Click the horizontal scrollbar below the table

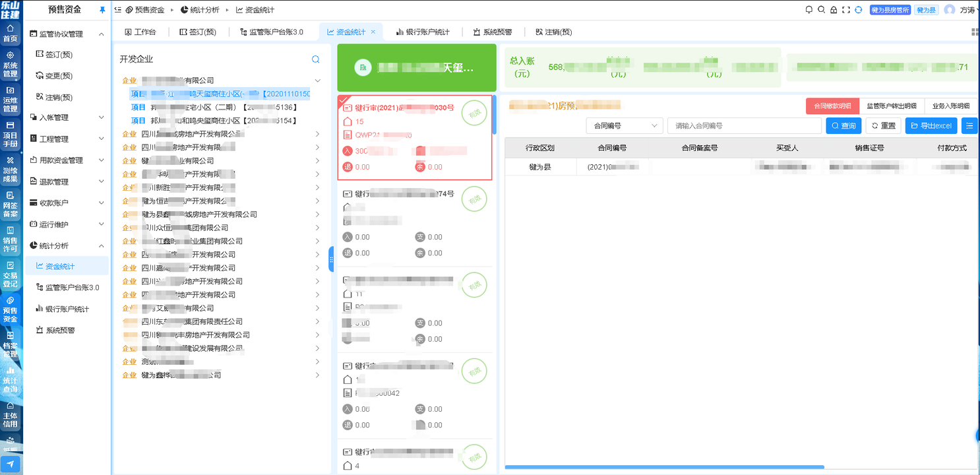point(664,467)
